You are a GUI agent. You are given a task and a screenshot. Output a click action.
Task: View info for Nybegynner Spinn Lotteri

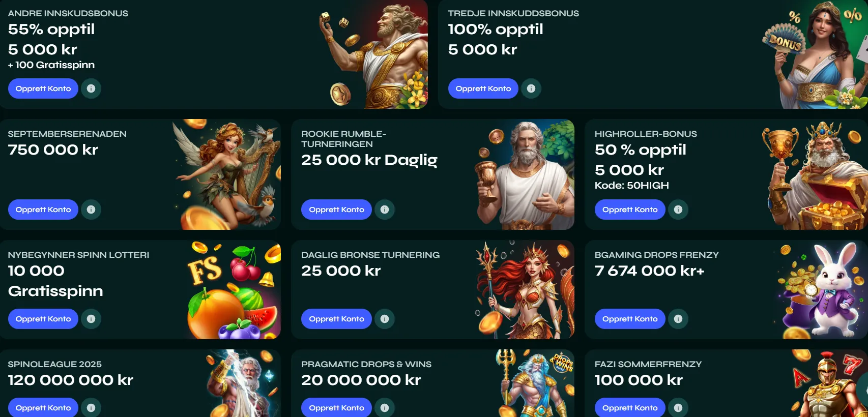click(x=91, y=319)
